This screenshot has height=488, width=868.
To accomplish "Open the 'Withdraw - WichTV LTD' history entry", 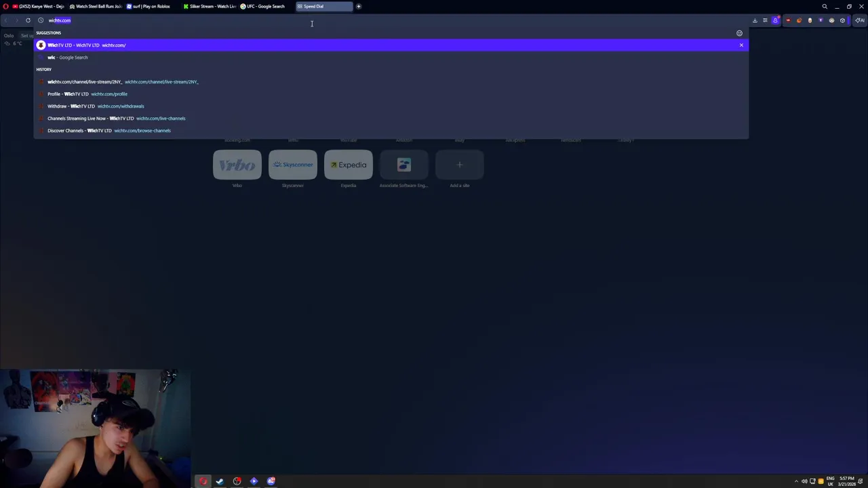I will 391,106.
